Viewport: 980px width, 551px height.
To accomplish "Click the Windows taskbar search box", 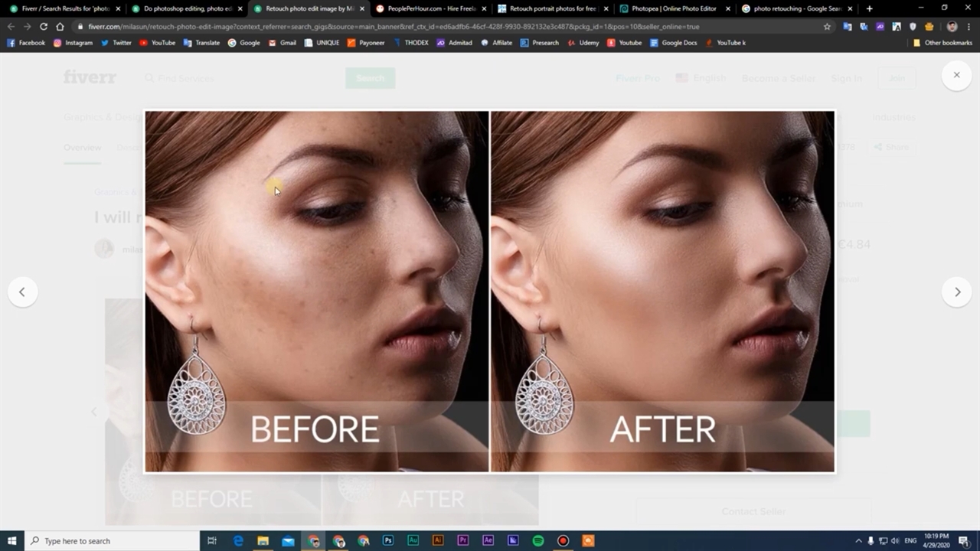I will (x=111, y=541).
